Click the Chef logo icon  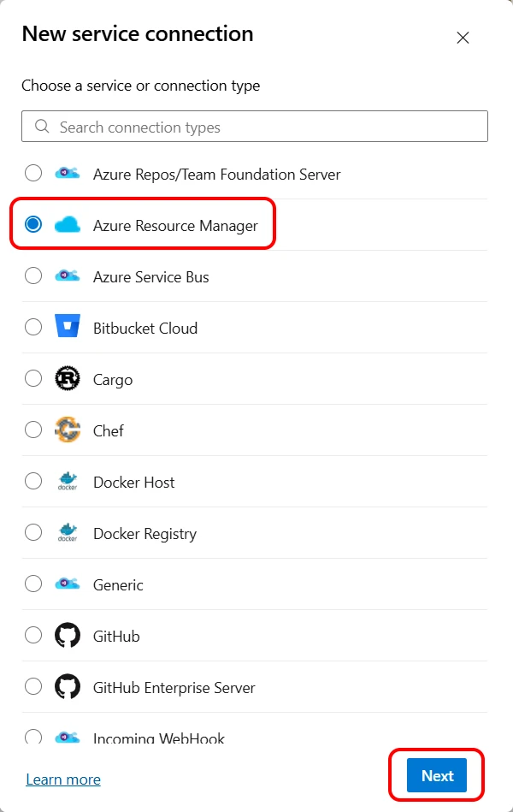coord(67,430)
